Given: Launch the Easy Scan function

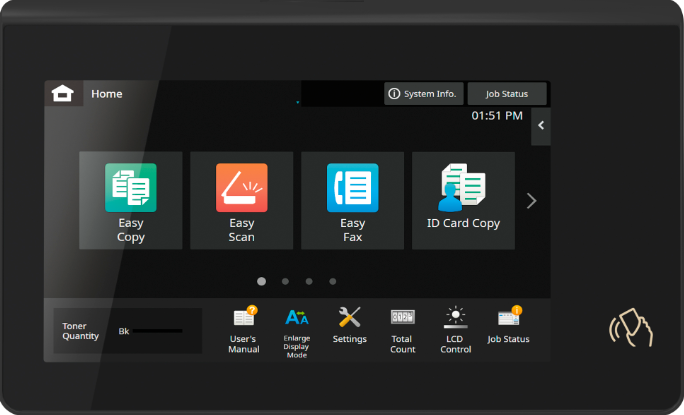Looking at the screenshot, I should click(x=242, y=201).
